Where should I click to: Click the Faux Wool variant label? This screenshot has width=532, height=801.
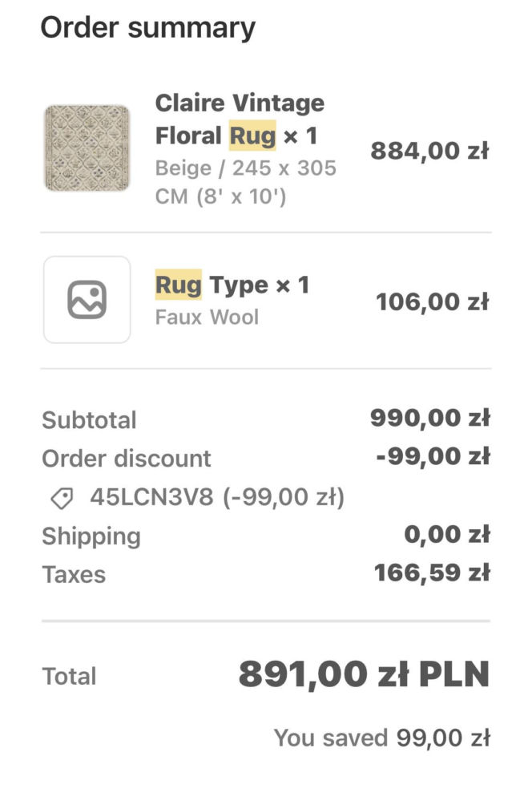click(x=207, y=317)
